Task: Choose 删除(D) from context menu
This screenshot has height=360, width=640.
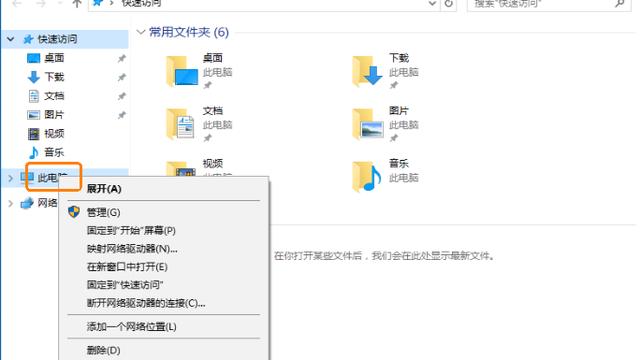Action: click(164, 350)
